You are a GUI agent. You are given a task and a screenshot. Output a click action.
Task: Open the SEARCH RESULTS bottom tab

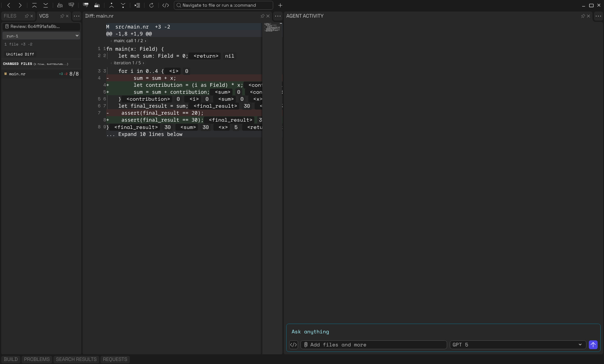pos(76,359)
